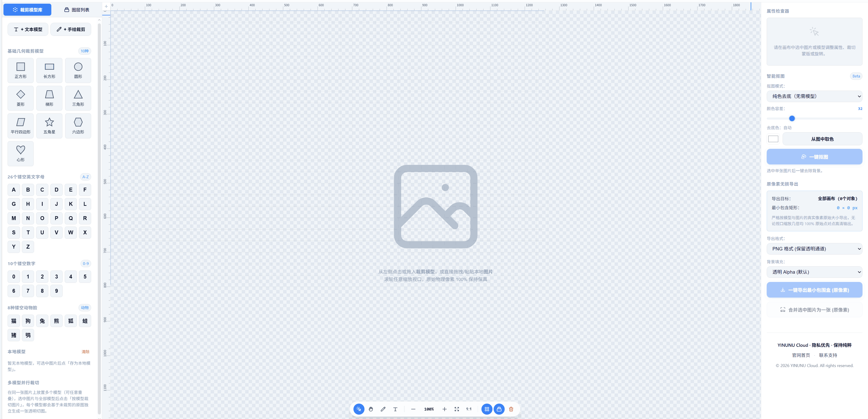The image size is (868, 419).
Task: Reset zoom with the 1:1 button
Action: [x=469, y=409]
